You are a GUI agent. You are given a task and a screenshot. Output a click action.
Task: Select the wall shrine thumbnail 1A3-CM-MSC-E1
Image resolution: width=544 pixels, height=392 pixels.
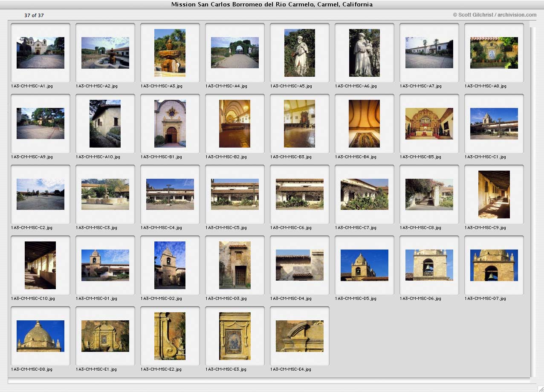tap(105, 336)
